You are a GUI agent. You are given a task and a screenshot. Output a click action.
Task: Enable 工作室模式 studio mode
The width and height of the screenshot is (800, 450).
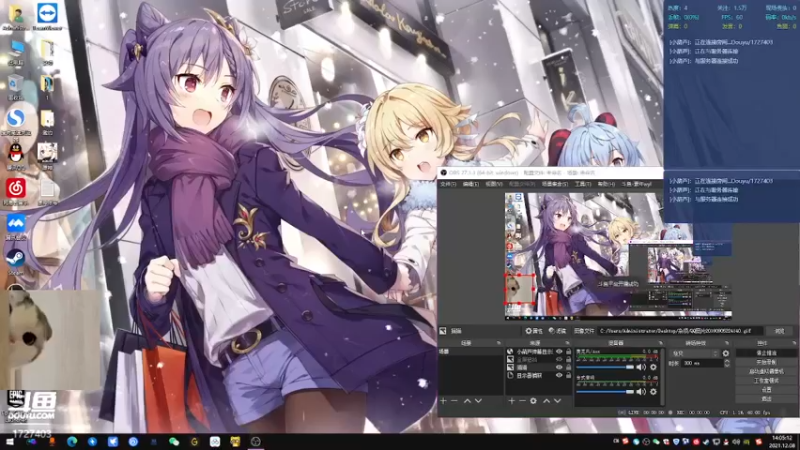pyautogui.click(x=766, y=380)
